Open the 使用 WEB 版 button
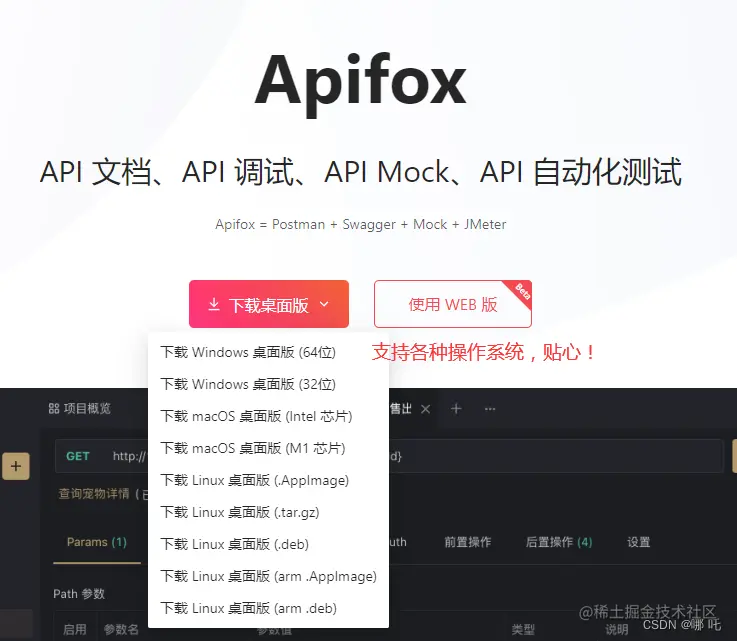Viewport: 737px width, 641px height. [453, 304]
